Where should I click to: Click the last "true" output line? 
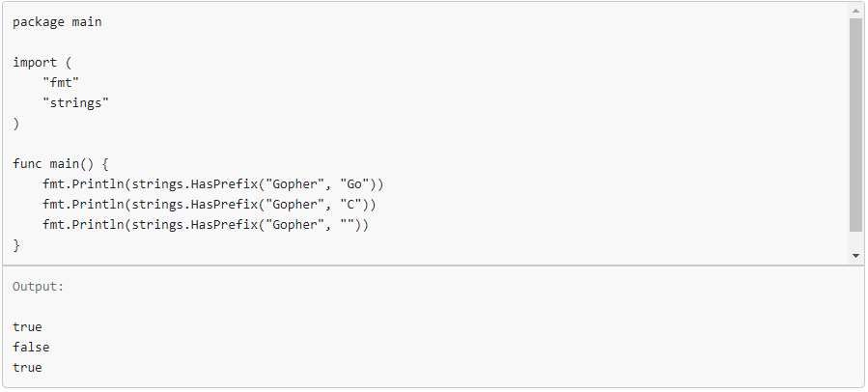click(x=27, y=368)
